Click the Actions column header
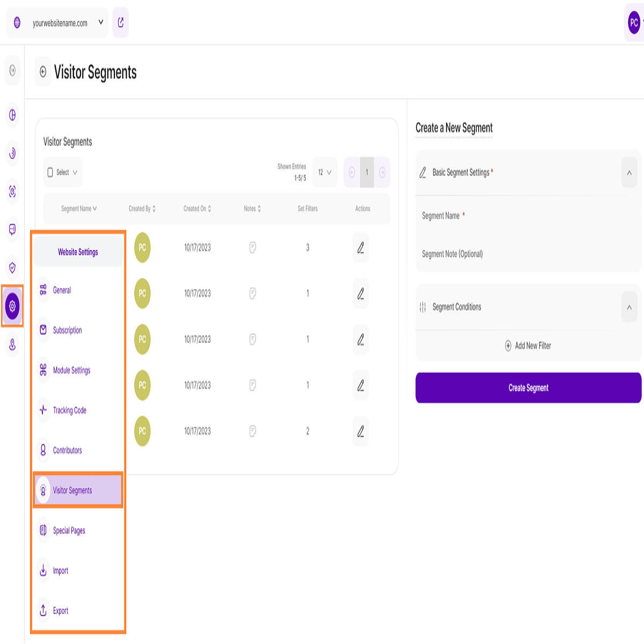This screenshot has width=644, height=644. (363, 209)
